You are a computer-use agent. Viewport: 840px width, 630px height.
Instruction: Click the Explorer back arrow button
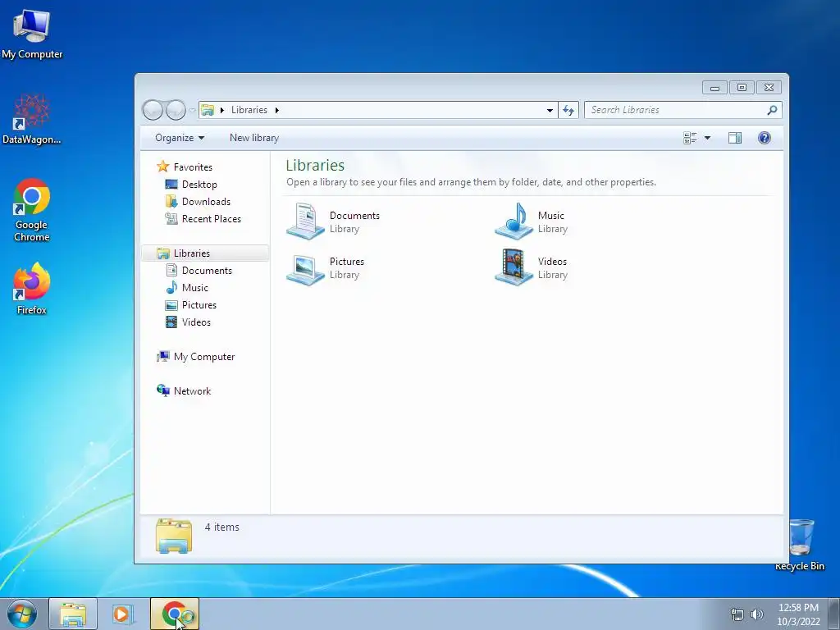153,110
